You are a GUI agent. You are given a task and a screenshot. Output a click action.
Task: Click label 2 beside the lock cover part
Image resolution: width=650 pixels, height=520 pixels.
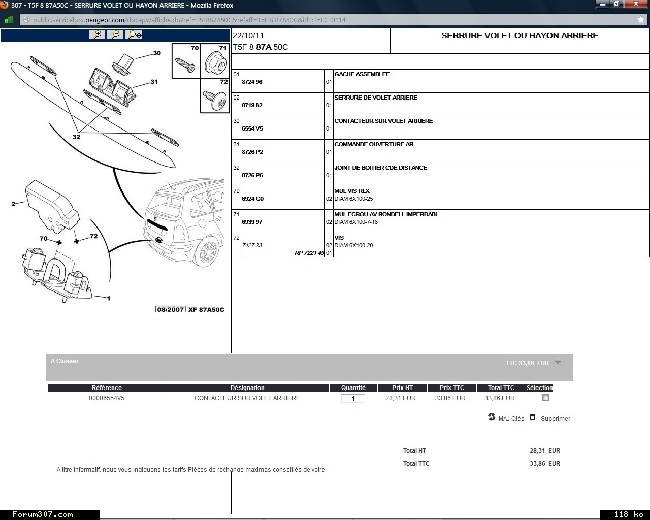click(x=14, y=204)
